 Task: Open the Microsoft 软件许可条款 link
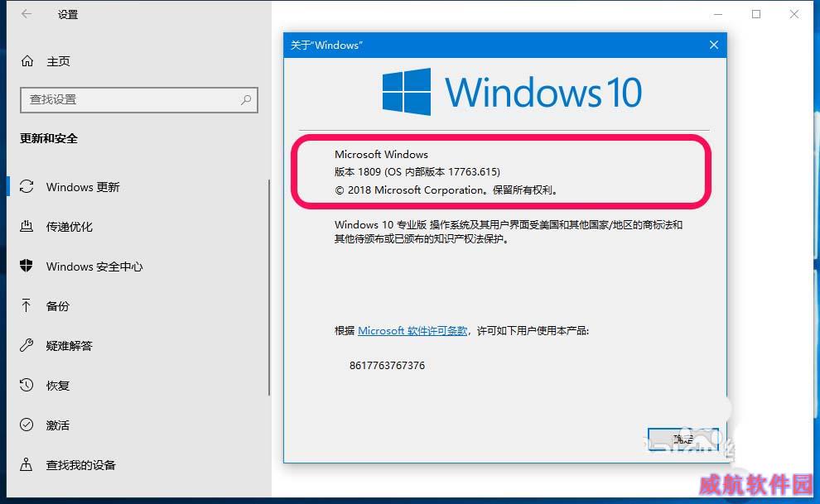[412, 330]
